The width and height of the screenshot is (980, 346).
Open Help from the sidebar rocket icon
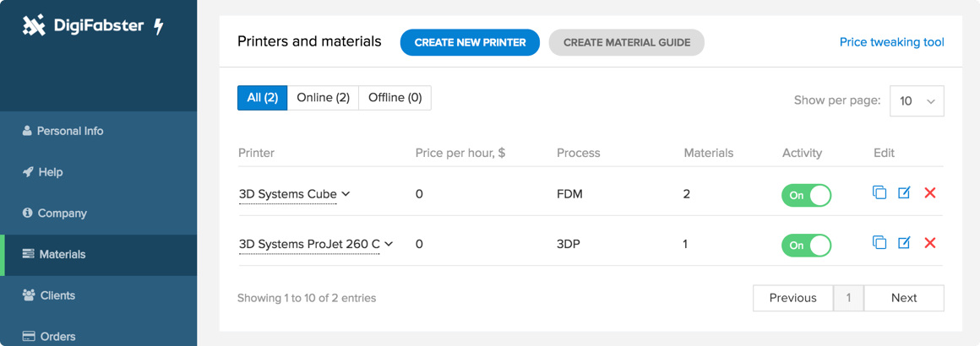click(28, 172)
